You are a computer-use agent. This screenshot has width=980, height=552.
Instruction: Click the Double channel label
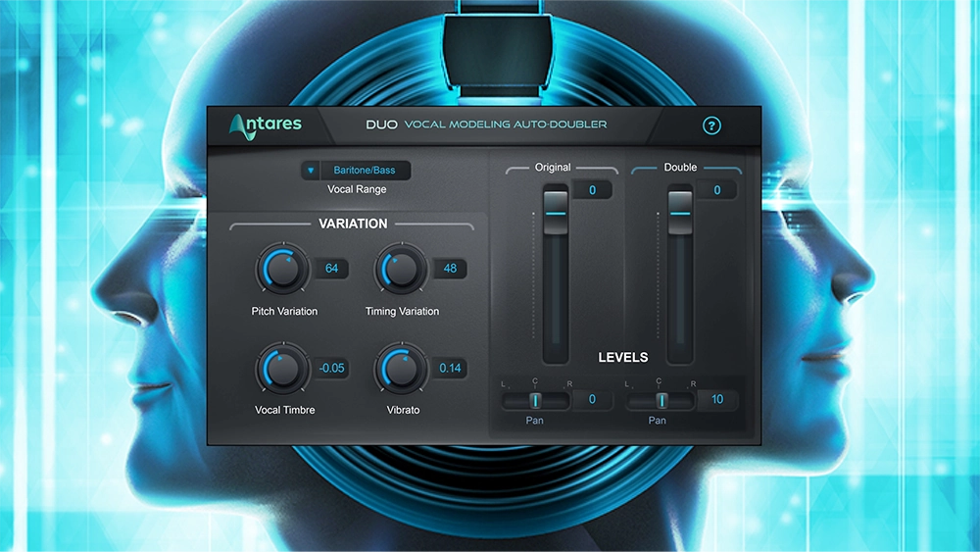[680, 168]
